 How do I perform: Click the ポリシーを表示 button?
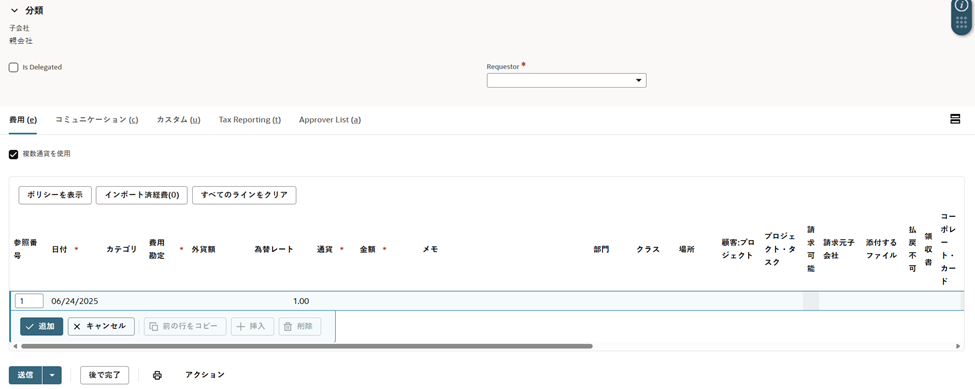click(55, 195)
